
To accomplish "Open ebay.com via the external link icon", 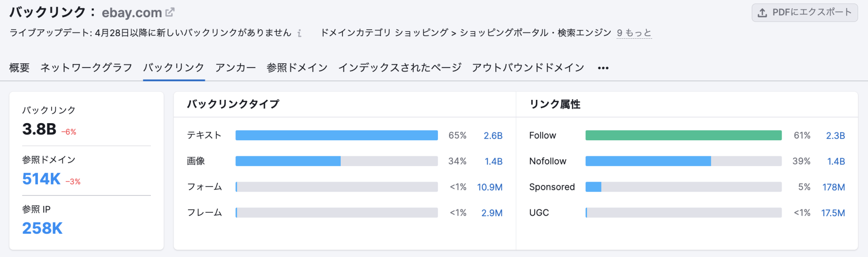I will click(x=170, y=12).
